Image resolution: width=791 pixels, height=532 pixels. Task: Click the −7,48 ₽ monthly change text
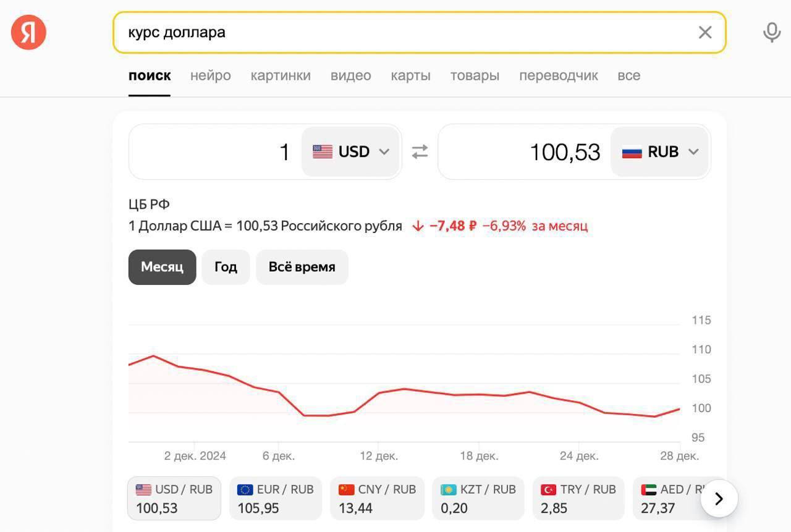point(453,226)
